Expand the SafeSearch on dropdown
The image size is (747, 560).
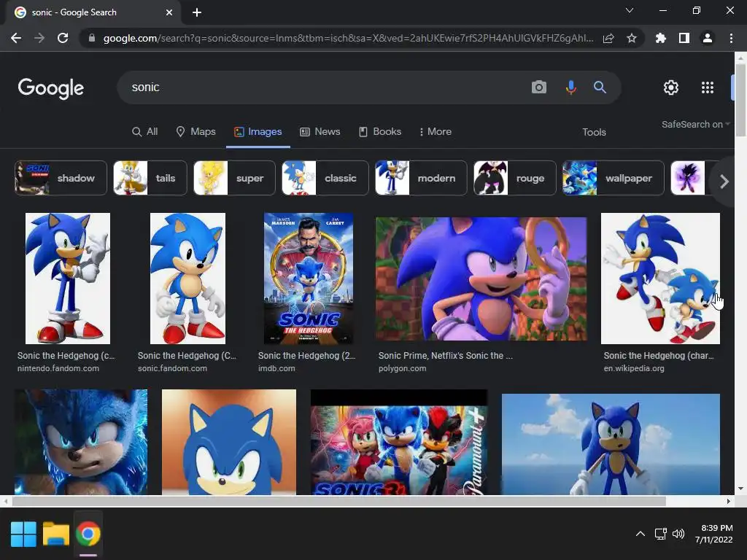click(x=695, y=124)
